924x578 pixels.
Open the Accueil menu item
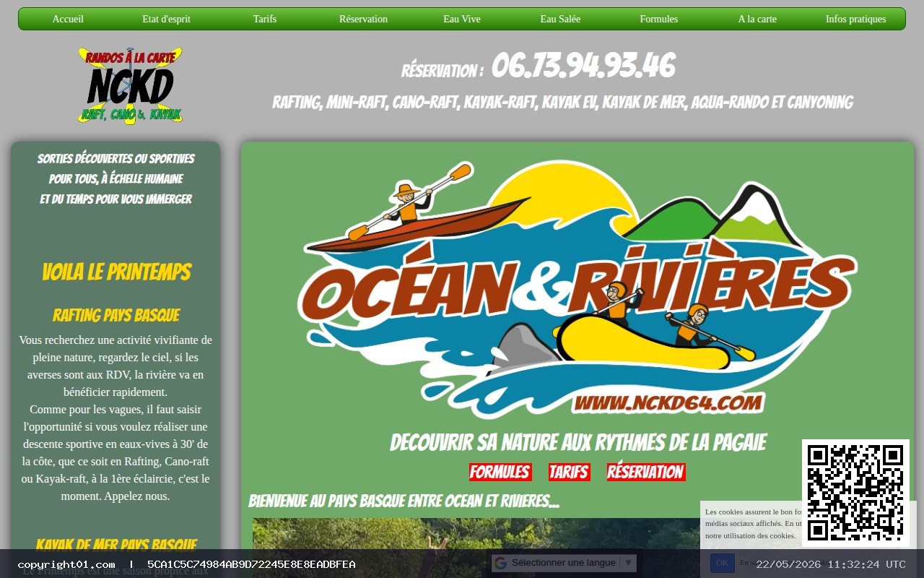tap(68, 20)
